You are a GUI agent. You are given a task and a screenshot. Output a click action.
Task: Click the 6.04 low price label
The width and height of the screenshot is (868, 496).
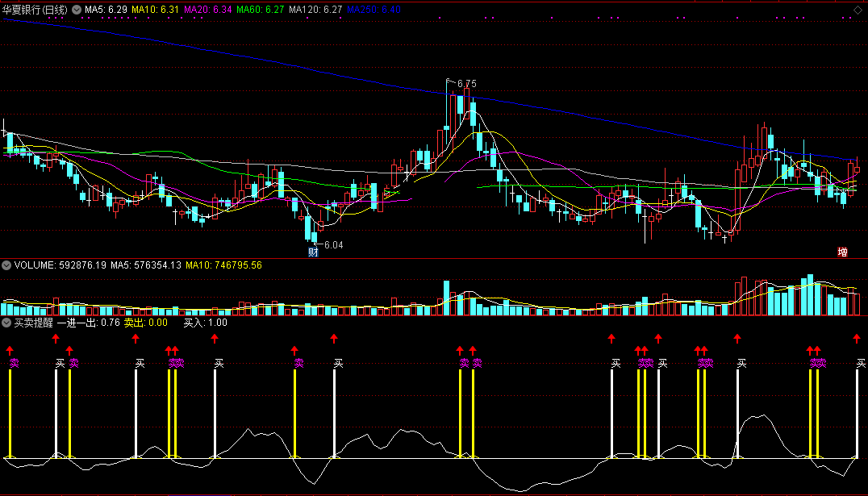coord(334,245)
